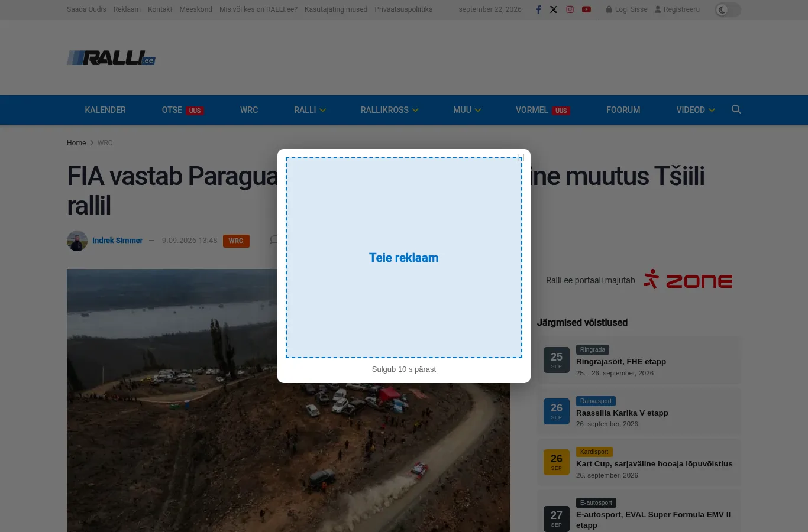Open the Privaatsuspoliitika link
Image resolution: width=808 pixels, height=532 pixels.
(x=403, y=9)
